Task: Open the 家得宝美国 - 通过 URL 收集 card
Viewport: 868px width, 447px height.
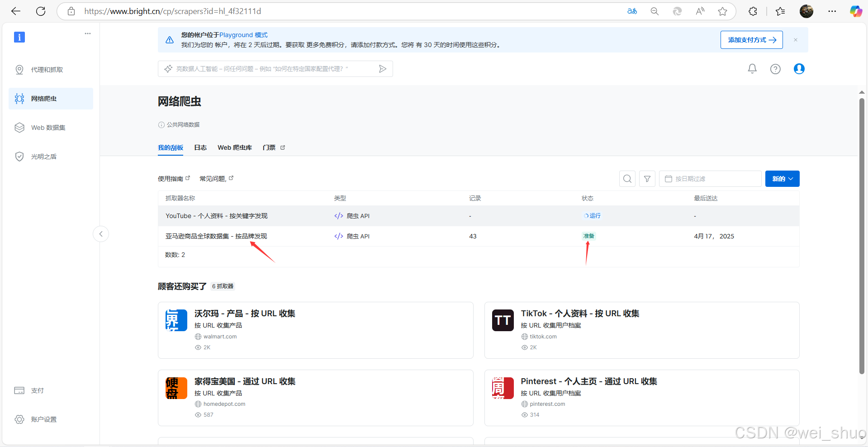Action: (315, 398)
